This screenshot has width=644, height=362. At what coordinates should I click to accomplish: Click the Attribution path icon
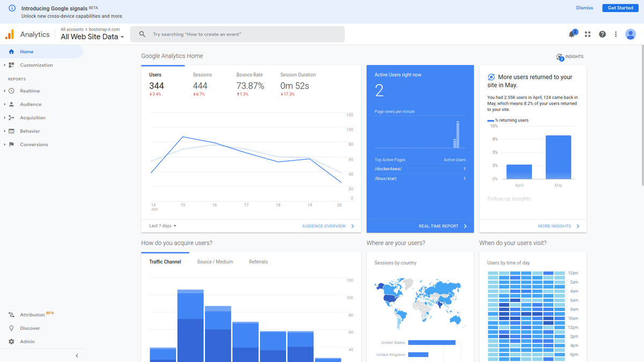(11, 315)
